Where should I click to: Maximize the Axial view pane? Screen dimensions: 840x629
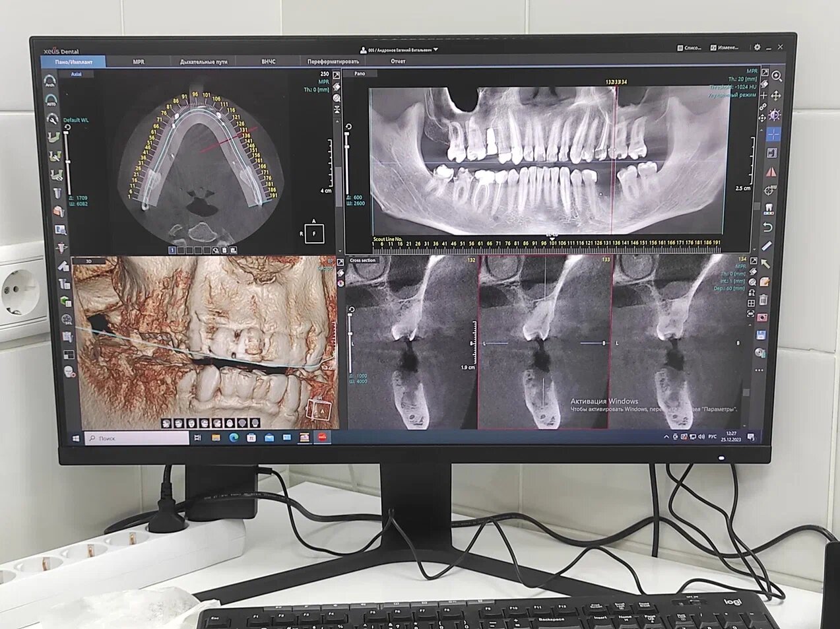click(337, 75)
